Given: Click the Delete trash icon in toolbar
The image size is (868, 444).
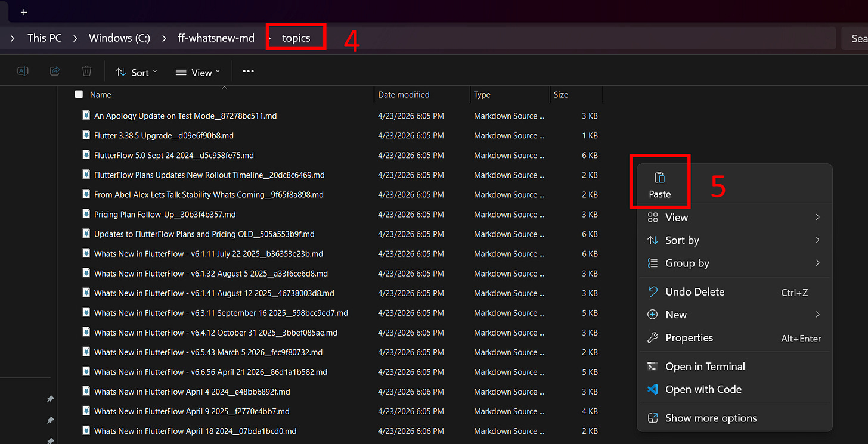Looking at the screenshot, I should pos(86,72).
